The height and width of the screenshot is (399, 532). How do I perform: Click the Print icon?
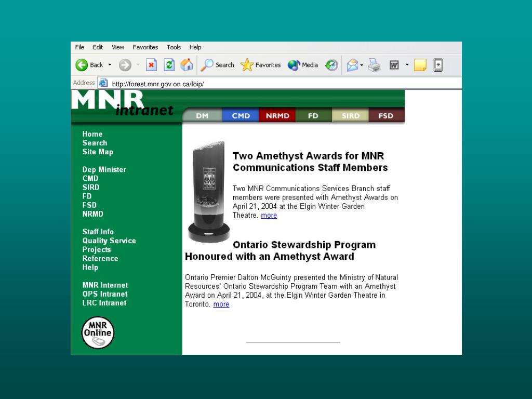pyautogui.click(x=374, y=65)
